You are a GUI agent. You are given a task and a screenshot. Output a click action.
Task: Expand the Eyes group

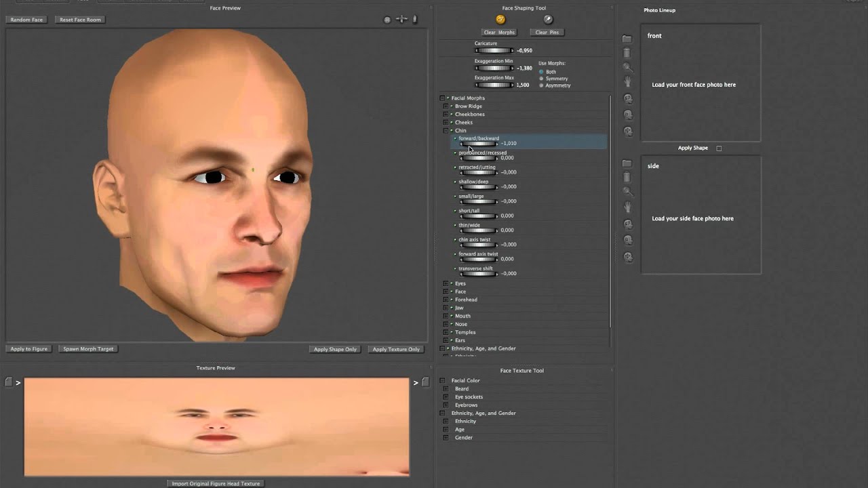pos(446,283)
